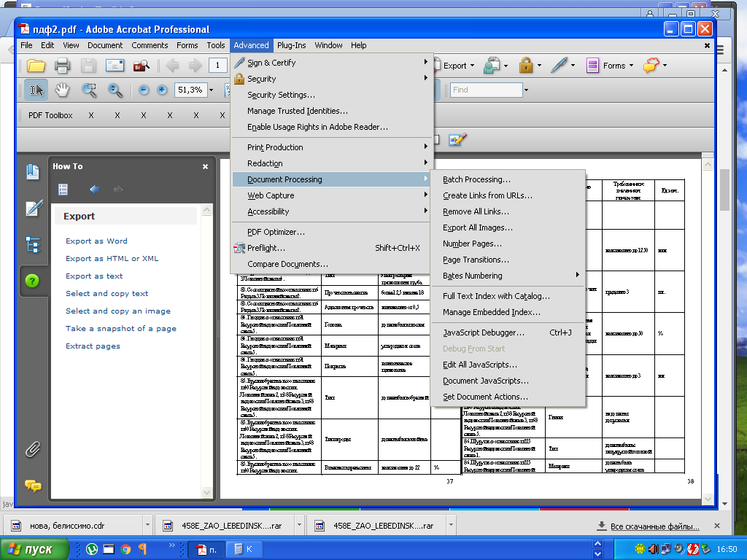Select the Marquee Zoom tool

pos(88,90)
